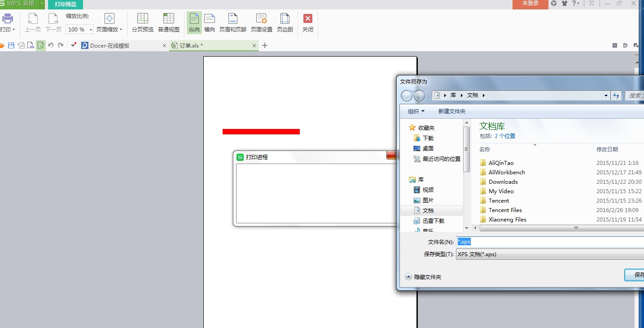
Task: Click the undo arrow icon
Action: coord(51,45)
